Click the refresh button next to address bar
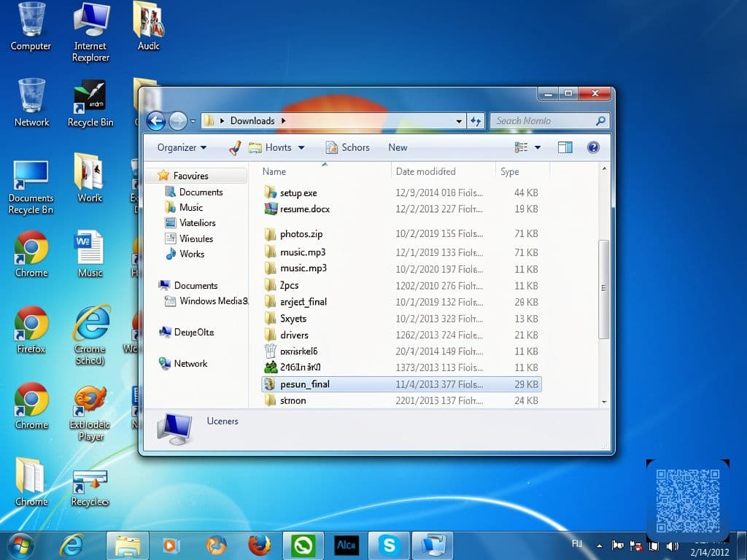This screenshot has width=747, height=560. click(476, 121)
